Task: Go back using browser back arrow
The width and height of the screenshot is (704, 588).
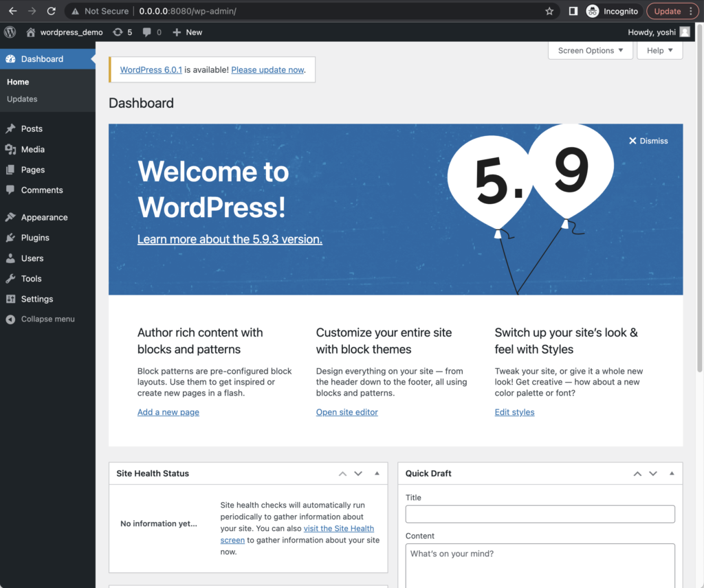Action: [x=12, y=11]
